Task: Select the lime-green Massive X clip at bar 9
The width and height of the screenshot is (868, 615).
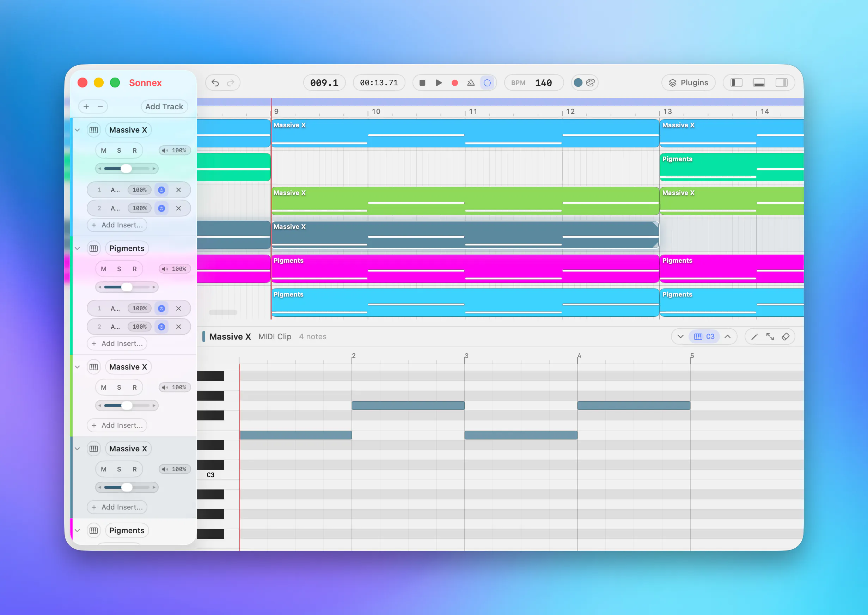Action: coord(465,201)
